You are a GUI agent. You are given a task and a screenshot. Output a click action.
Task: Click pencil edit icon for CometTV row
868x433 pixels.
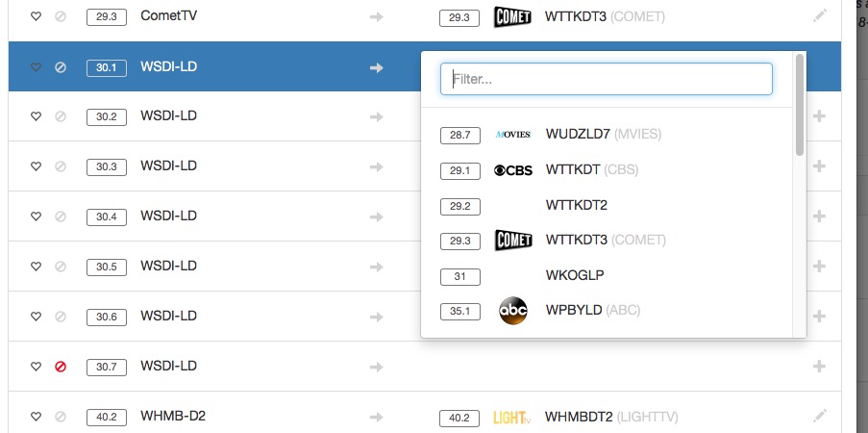pos(819,16)
